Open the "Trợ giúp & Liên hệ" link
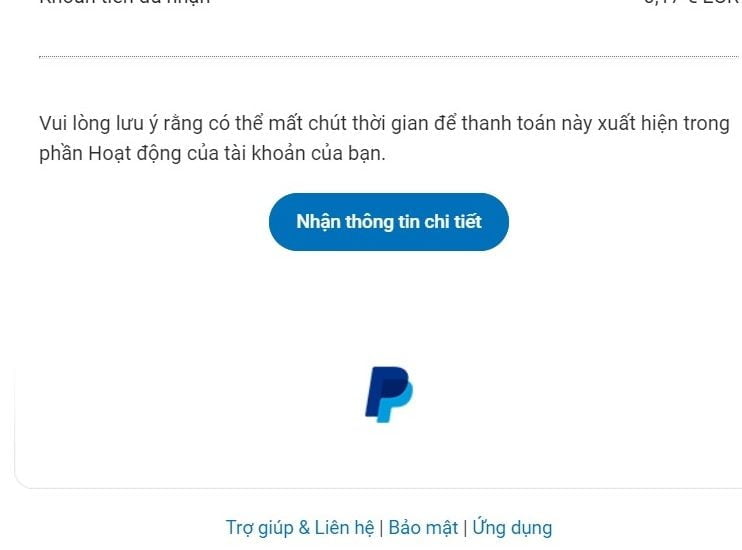This screenshot has height=550, width=742. [x=299, y=528]
